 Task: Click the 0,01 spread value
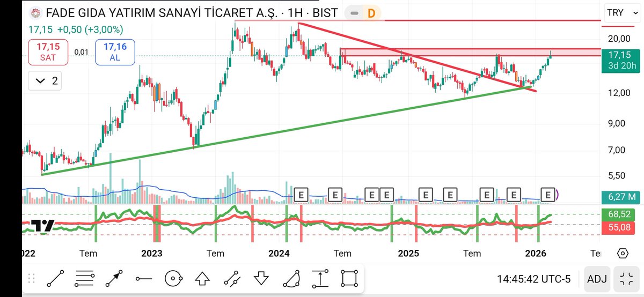[82, 52]
